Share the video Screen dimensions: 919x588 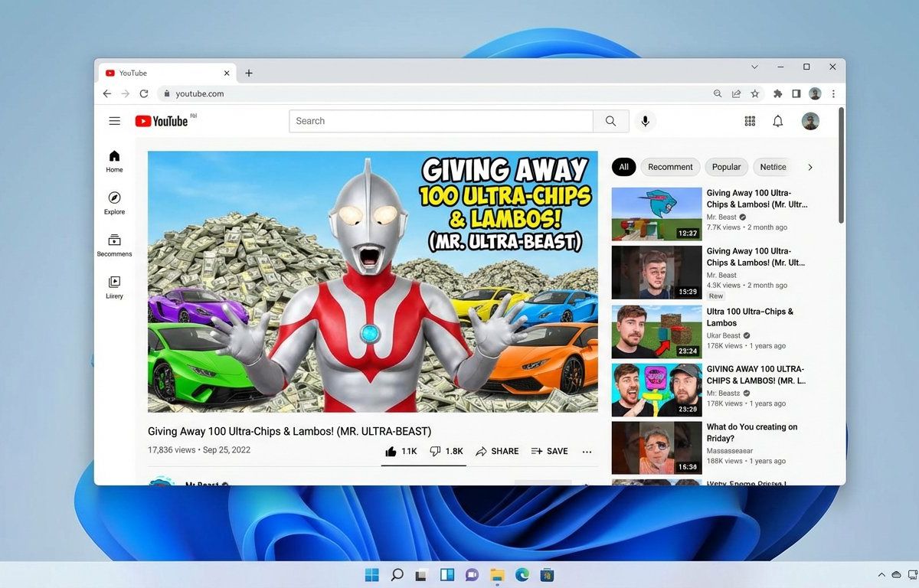(x=497, y=451)
